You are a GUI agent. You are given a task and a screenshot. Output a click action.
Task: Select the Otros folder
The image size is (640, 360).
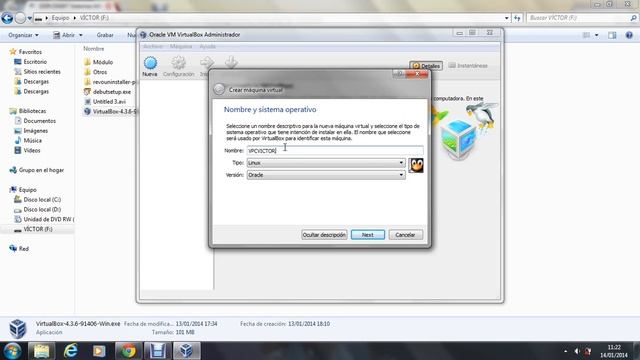[100, 72]
